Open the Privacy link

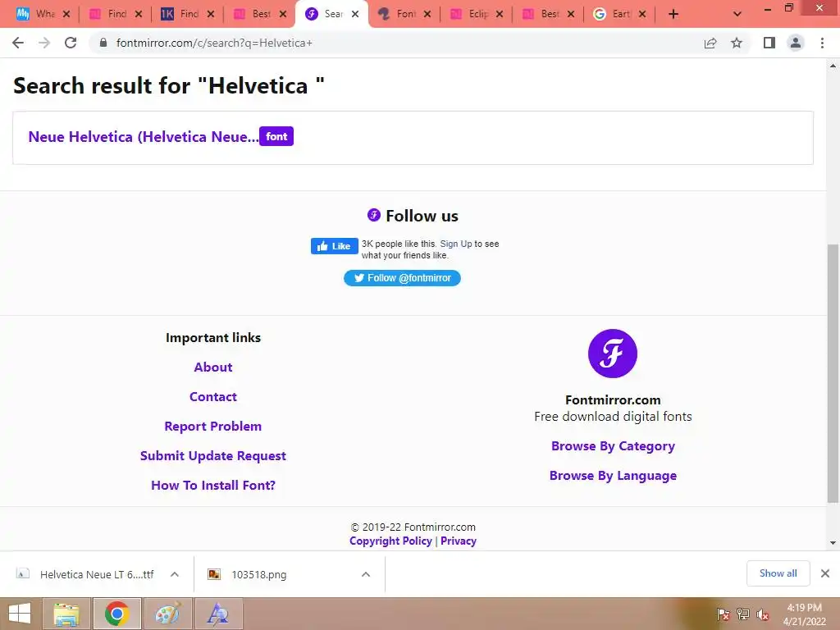pos(458,541)
